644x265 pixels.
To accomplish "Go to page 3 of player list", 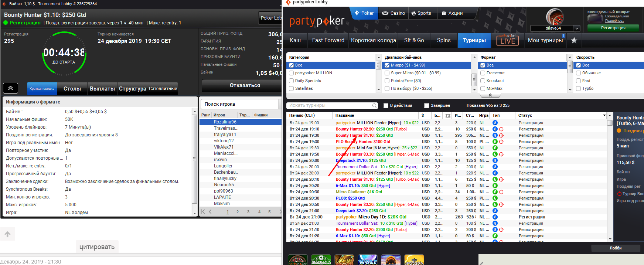I will click(248, 212).
